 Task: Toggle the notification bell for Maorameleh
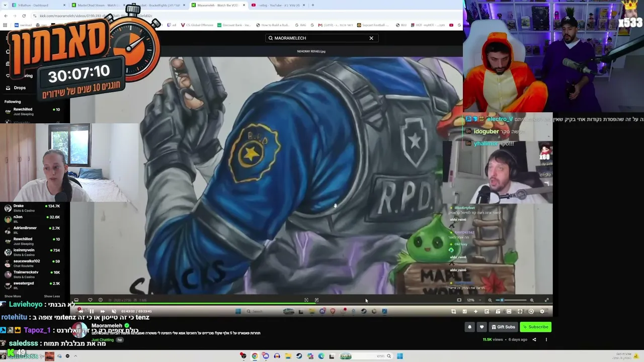(469, 327)
